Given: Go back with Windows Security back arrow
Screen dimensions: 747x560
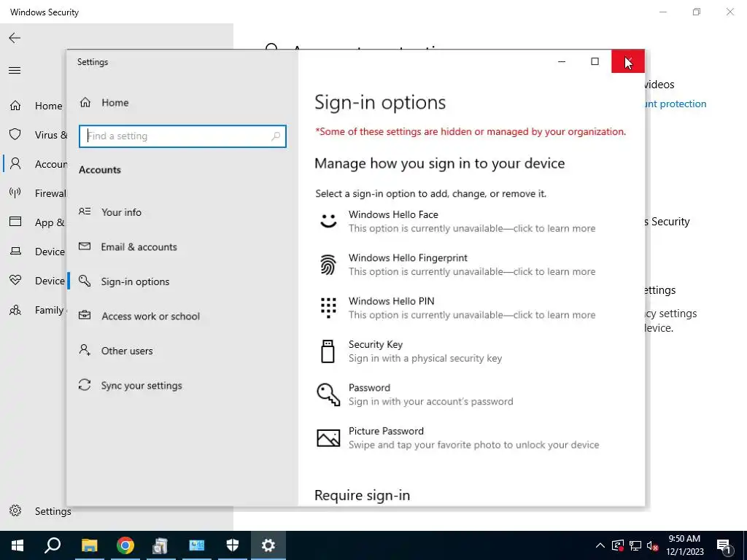Looking at the screenshot, I should 15,38.
